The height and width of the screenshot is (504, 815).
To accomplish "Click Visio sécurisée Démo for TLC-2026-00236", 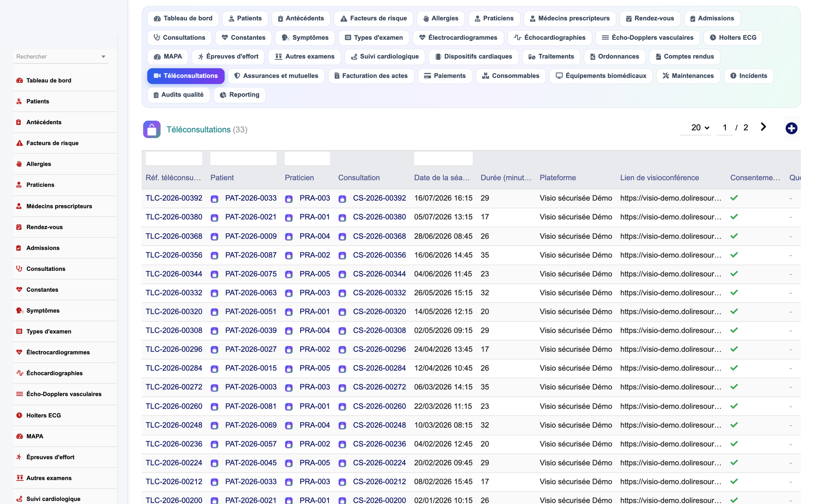I will [x=576, y=444].
